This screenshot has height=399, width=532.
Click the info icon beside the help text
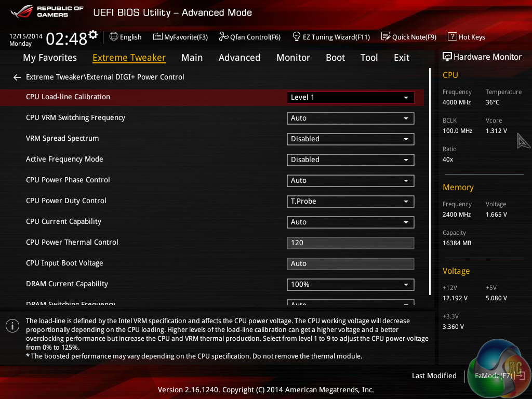coord(12,326)
